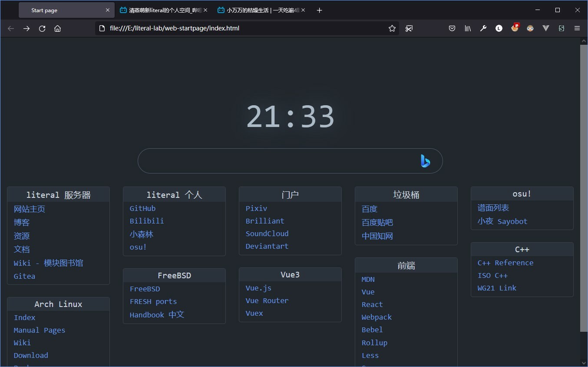This screenshot has height=367, width=588.
Task: Open the Handbook 中文 link
Action: tap(157, 314)
